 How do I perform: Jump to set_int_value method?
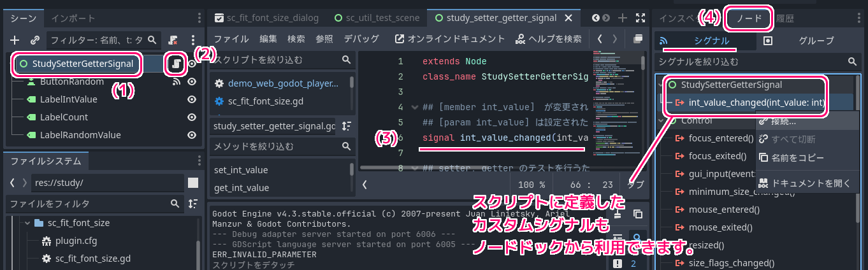tap(241, 170)
